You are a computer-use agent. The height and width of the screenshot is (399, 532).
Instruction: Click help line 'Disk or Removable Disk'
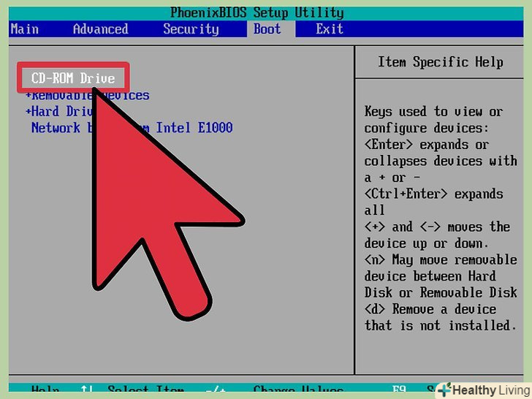pos(441,292)
